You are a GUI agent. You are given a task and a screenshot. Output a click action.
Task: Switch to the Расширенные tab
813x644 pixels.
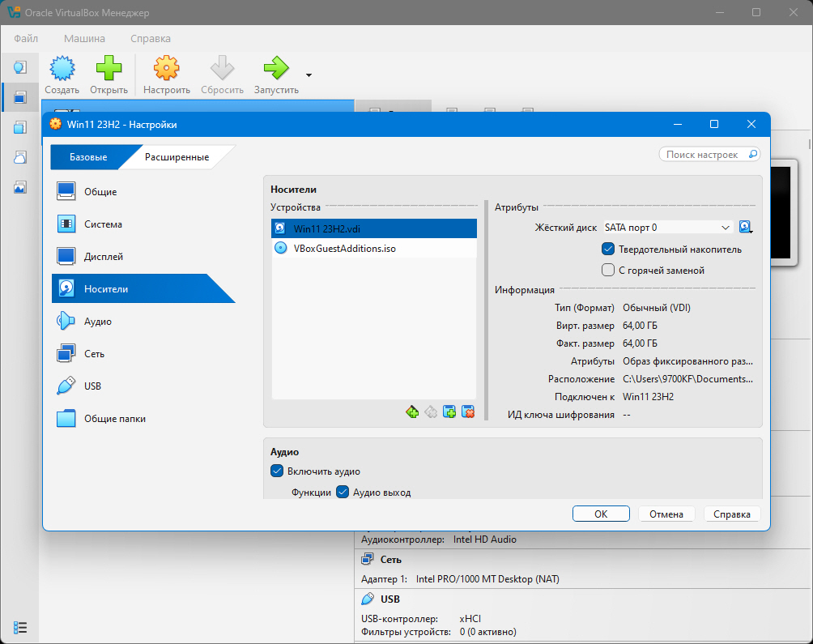[177, 157]
